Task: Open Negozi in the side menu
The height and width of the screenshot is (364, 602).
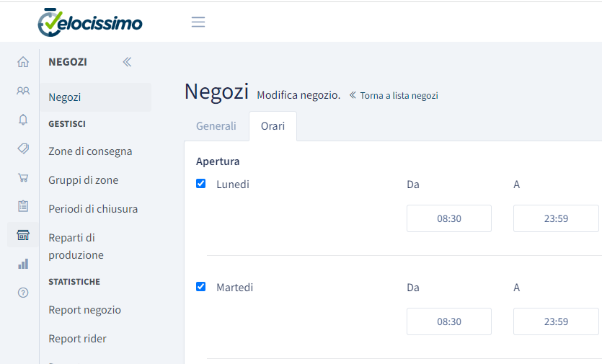Action: point(96,97)
